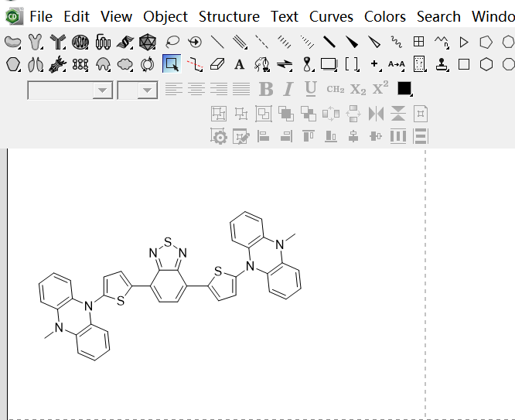Open the Search menu
Viewport: 515px width, 420px height.
(x=438, y=16)
